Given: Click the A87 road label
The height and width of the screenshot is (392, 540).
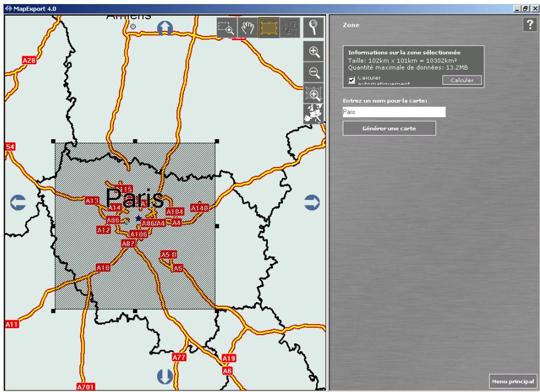Looking at the screenshot, I should [128, 244].
